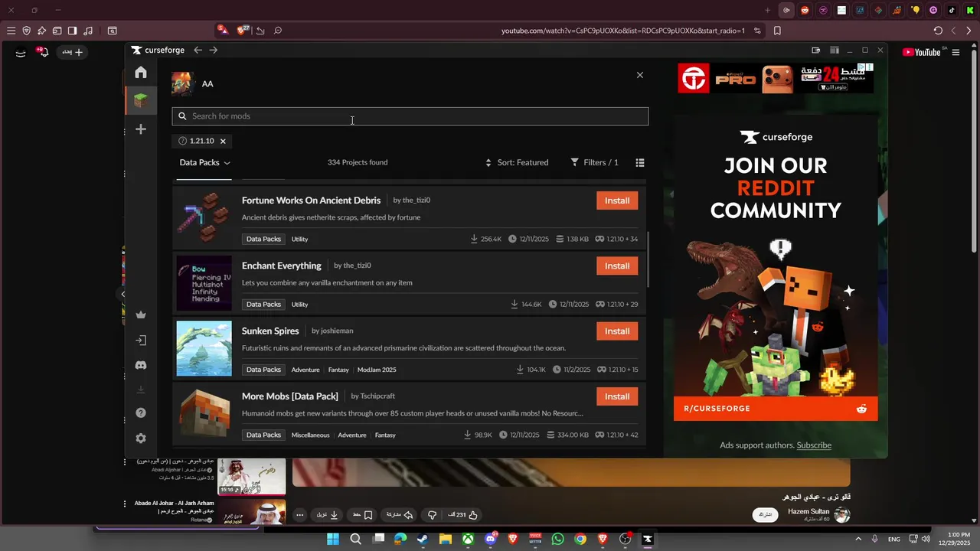Viewport: 980px width, 551px height.
Task: Open the Fortune Works On Ancient Debris title
Action: [x=311, y=201]
